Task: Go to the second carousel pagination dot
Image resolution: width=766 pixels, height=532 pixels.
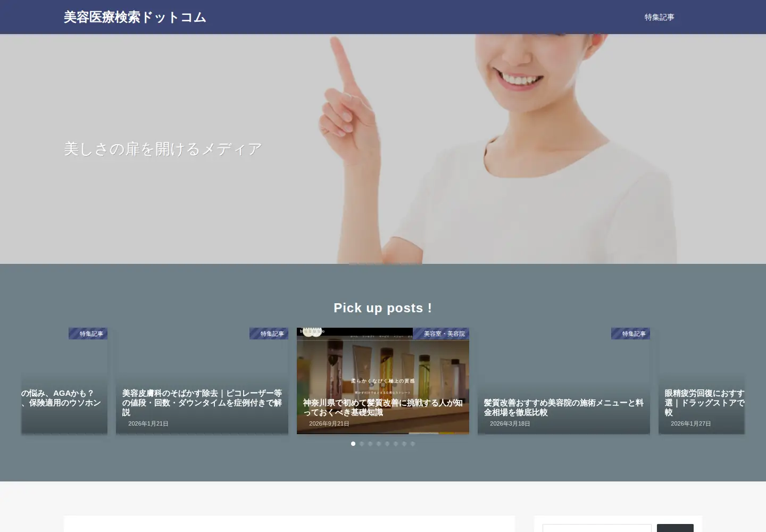Action: (362, 444)
